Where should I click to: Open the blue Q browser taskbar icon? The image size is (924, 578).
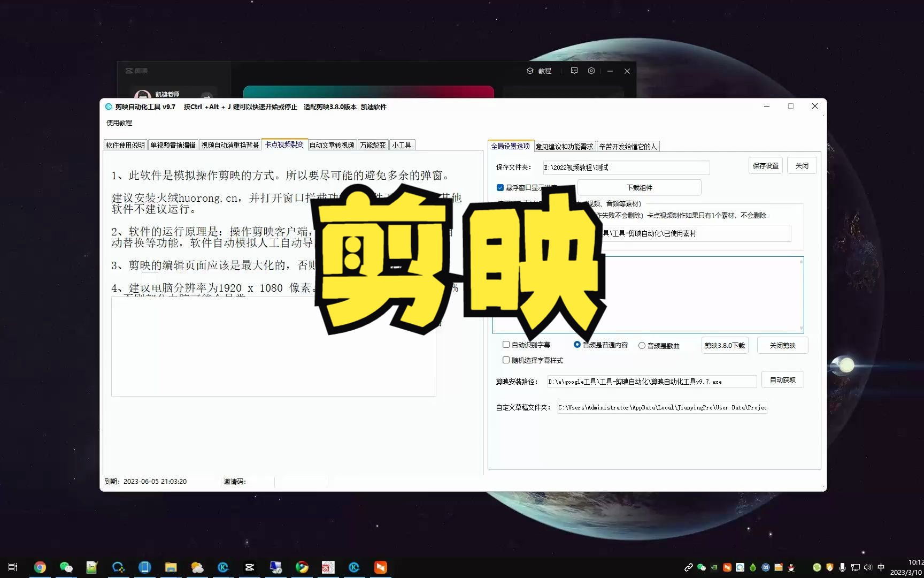point(118,567)
